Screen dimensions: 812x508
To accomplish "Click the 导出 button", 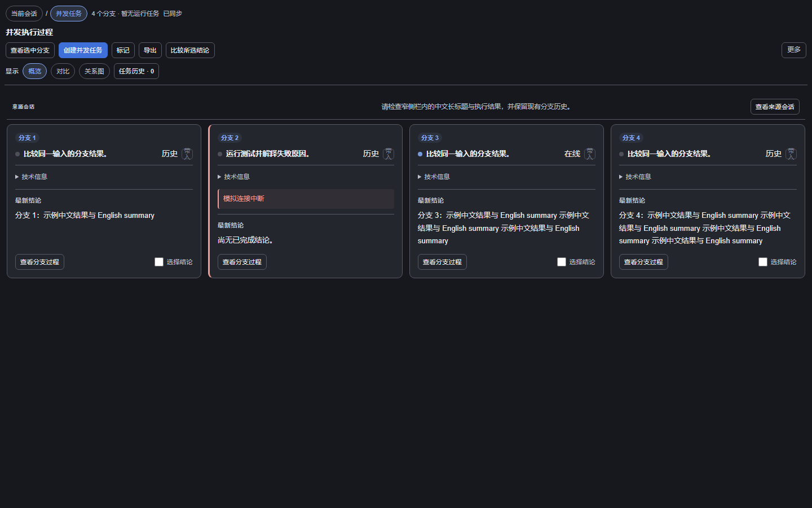I will [150, 50].
